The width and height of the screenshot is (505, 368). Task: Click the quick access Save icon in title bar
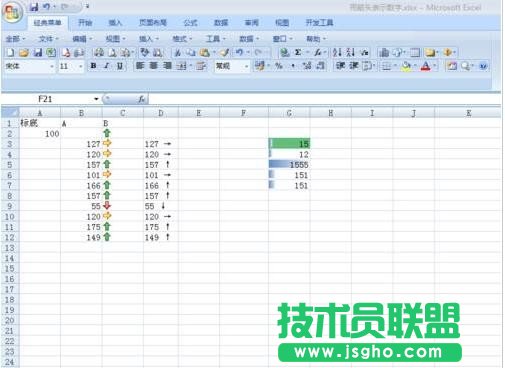point(34,7)
